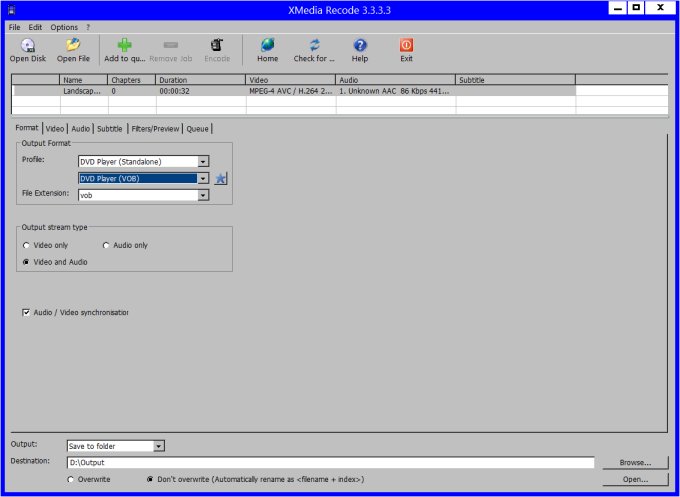Click the Video column header
680x497 pixels.
coord(291,80)
